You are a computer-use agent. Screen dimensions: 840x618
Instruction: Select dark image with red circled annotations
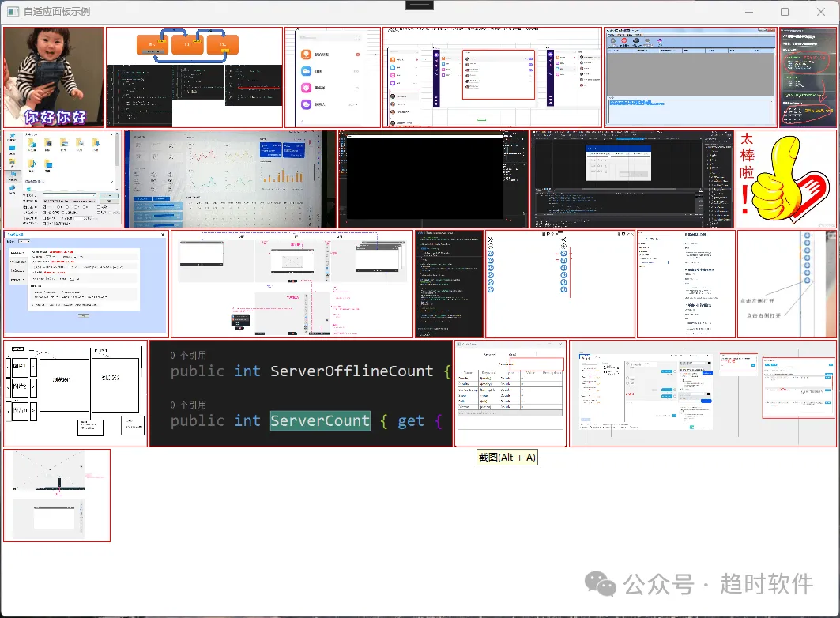[808, 77]
